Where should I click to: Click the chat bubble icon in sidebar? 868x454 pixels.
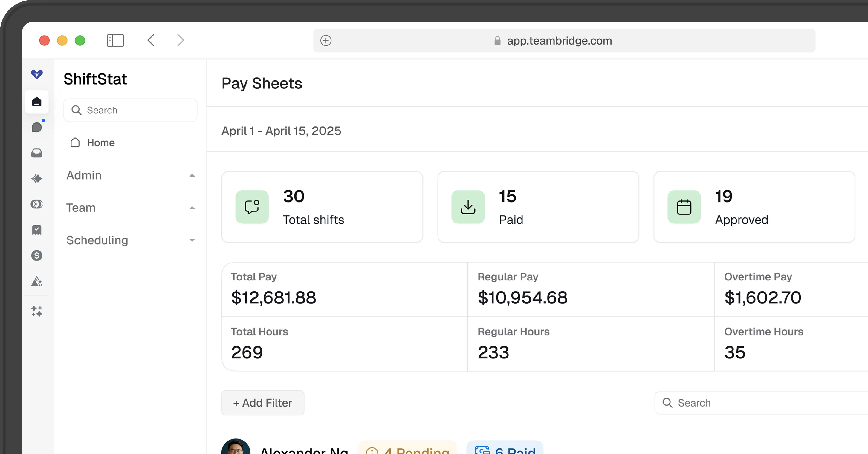[x=37, y=127]
